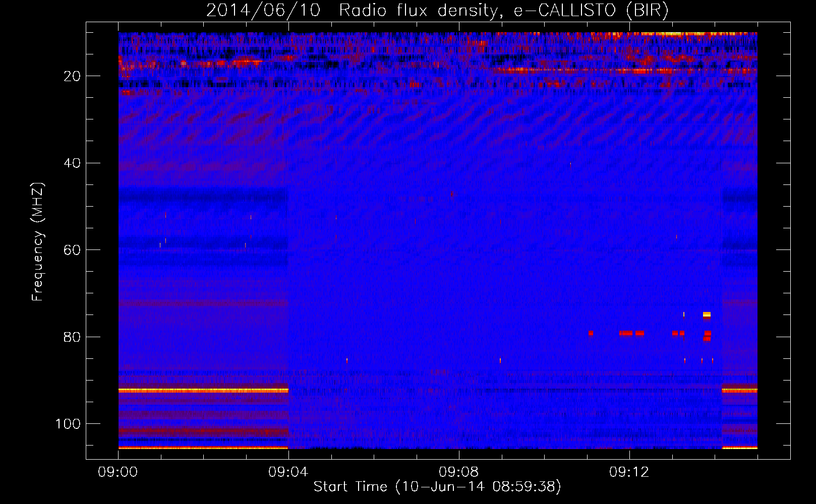
Task: Click the 09:12 time tick label
Action: coord(629,472)
